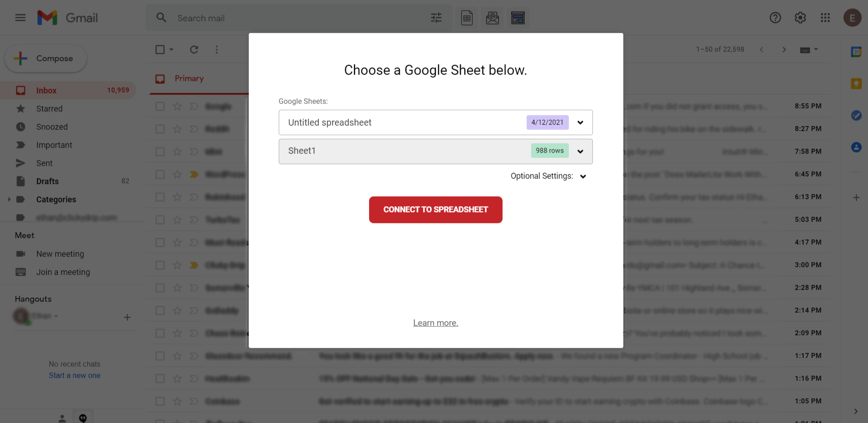
Task: Star the 2:14 PM email
Action: coord(177,310)
